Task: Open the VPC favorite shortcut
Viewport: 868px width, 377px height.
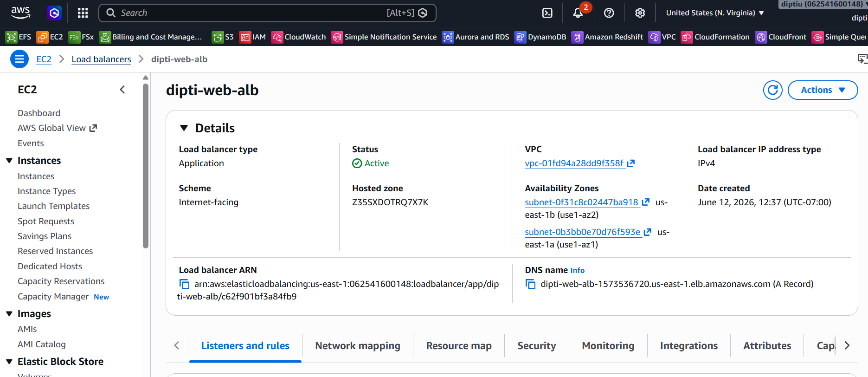Action: tap(662, 37)
